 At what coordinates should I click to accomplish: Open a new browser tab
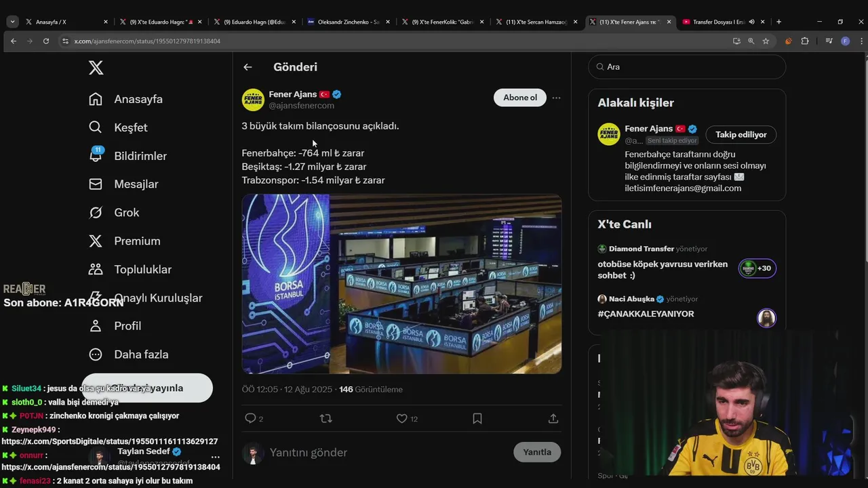[778, 22]
